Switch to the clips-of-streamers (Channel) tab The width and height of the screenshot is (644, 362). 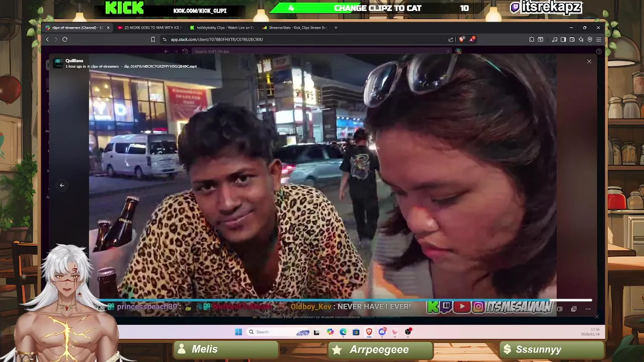77,28
